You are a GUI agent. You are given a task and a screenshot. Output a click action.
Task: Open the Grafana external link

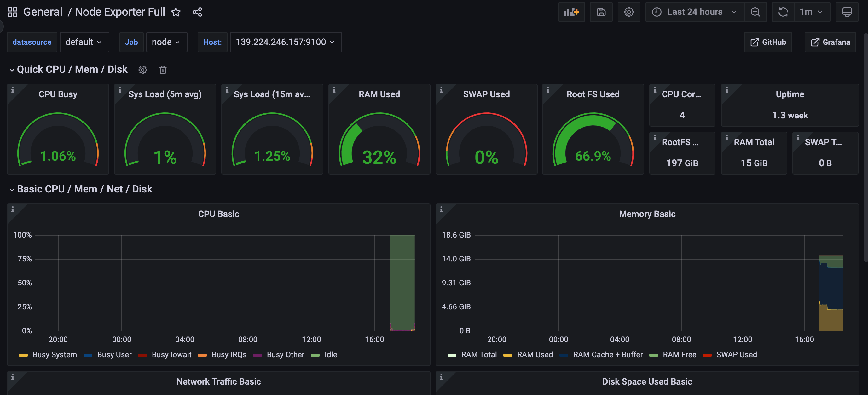coord(830,42)
